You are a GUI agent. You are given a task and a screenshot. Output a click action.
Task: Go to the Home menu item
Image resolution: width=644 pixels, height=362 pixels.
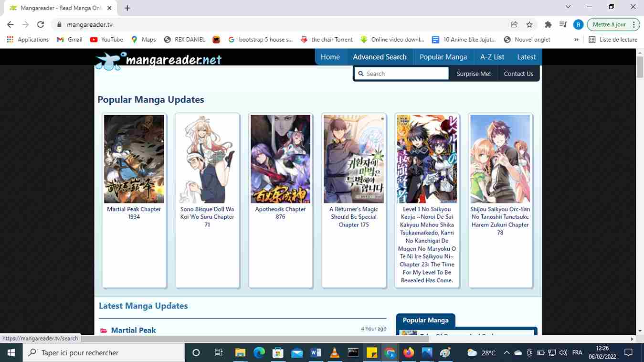330,57
